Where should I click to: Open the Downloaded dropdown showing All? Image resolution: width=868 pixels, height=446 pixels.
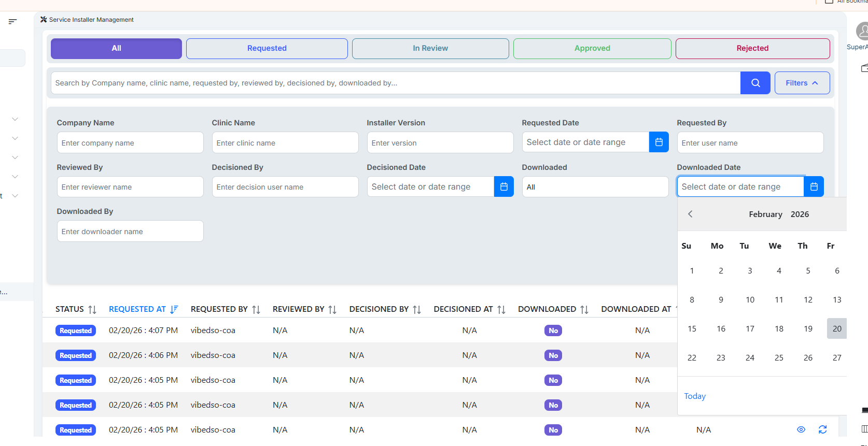[x=595, y=187]
